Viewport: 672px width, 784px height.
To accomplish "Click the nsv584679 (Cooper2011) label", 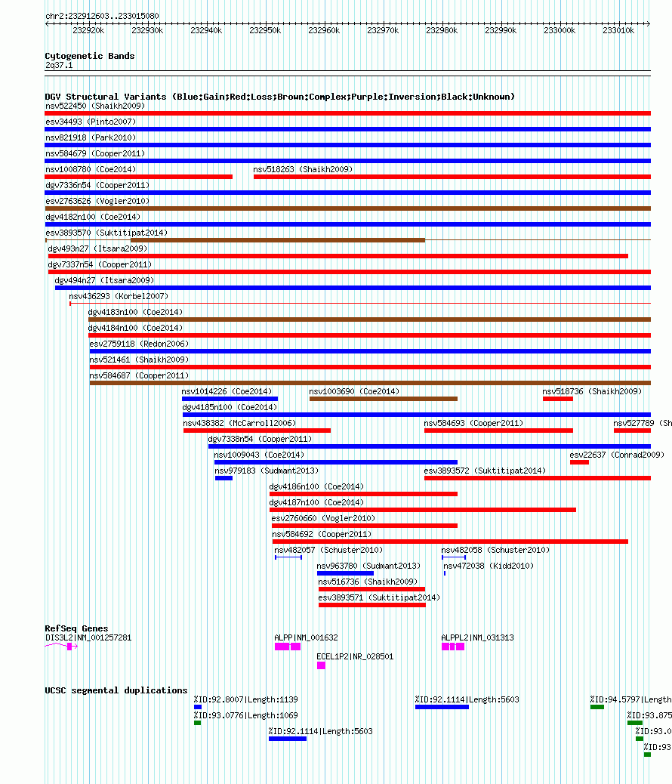I will click(95, 154).
